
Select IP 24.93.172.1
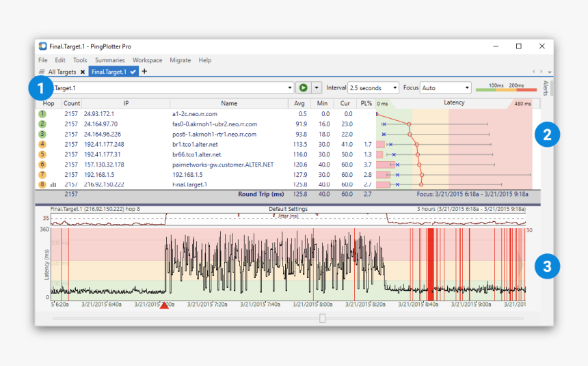point(99,113)
